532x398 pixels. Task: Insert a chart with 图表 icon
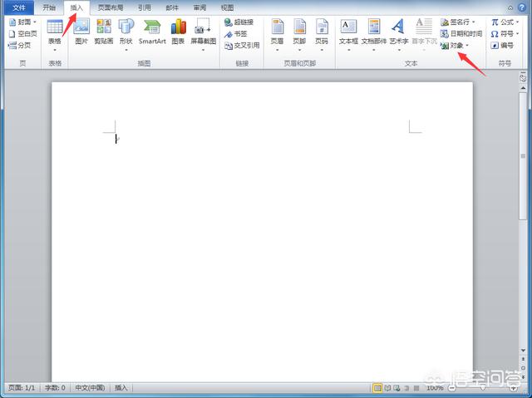point(179,32)
